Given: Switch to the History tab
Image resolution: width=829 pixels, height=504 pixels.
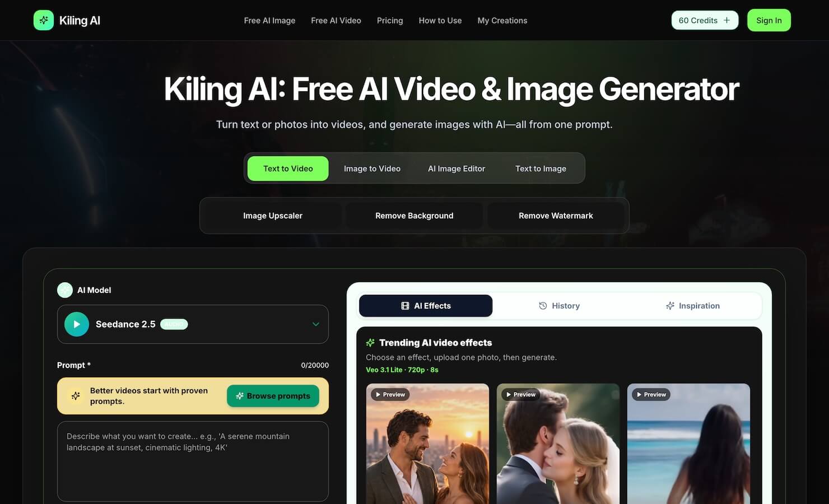Looking at the screenshot, I should (x=559, y=306).
